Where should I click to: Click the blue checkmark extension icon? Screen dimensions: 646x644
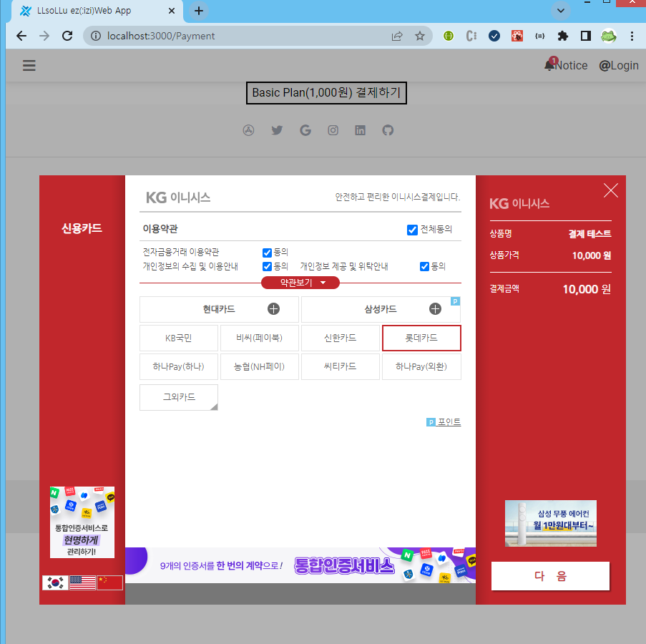[494, 36]
